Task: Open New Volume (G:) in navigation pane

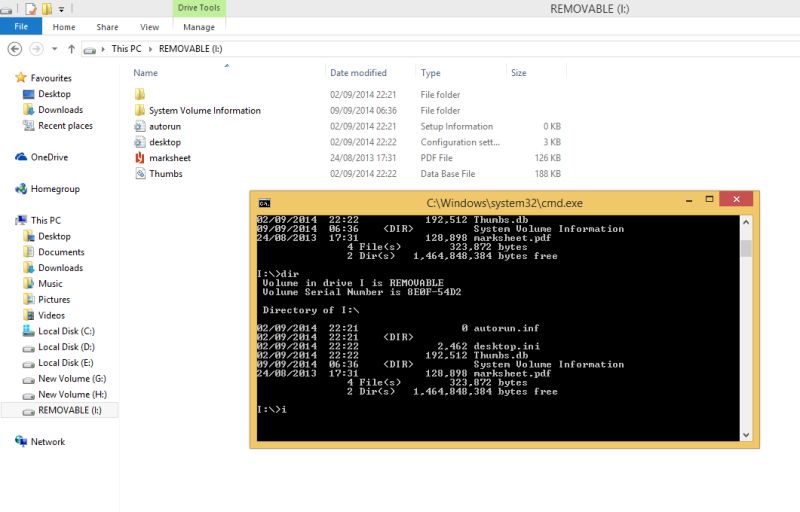Action: tap(72, 378)
